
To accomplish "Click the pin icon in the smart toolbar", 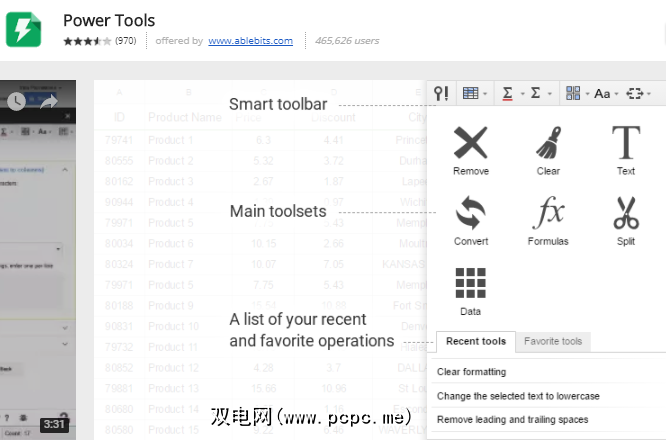I will click(441, 93).
